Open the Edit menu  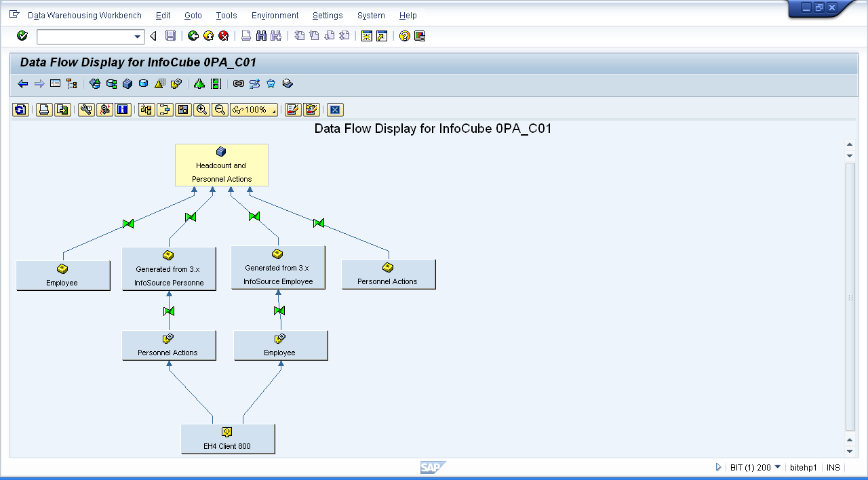click(163, 16)
